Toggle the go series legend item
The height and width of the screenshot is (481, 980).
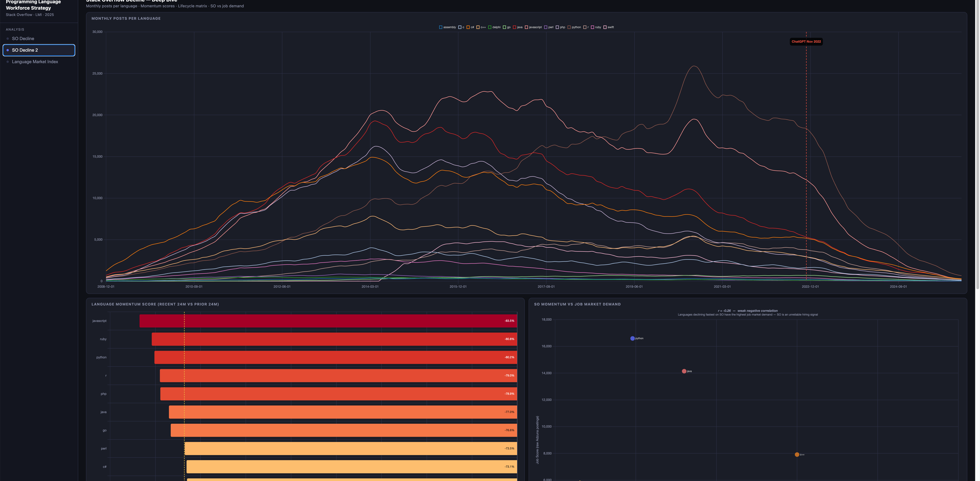(507, 27)
